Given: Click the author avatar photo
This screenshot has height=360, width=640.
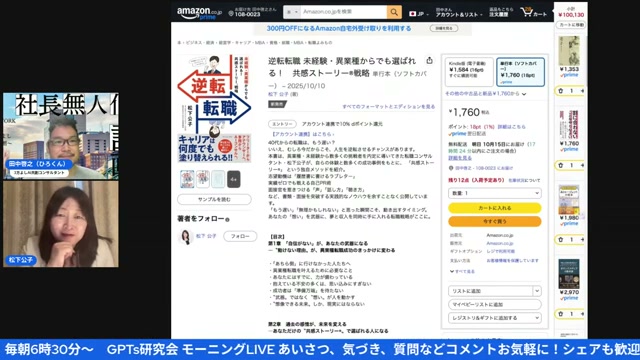Looking at the screenshot, I should click(x=186, y=237).
